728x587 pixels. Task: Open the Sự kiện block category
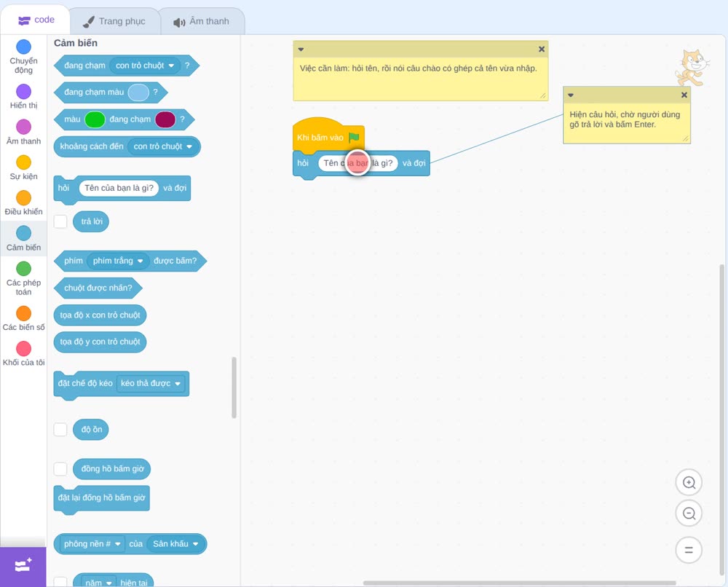pos(24,168)
